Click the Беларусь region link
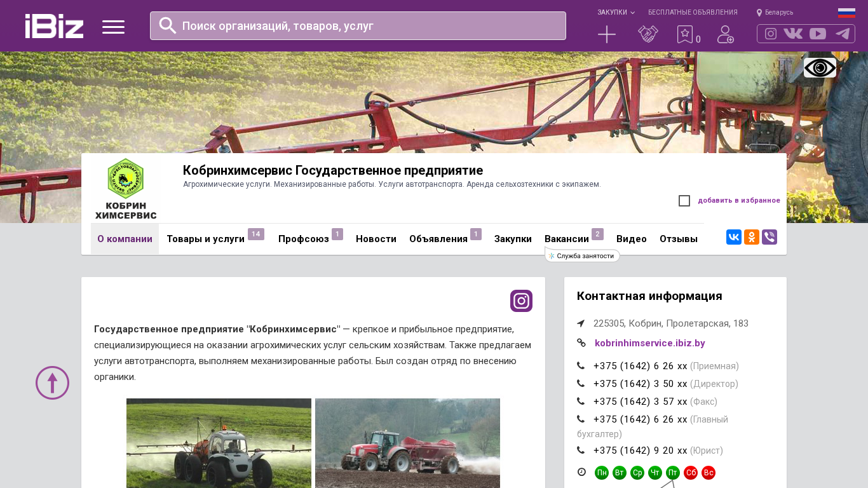Viewport: 868px width, 488px height. tap(779, 13)
